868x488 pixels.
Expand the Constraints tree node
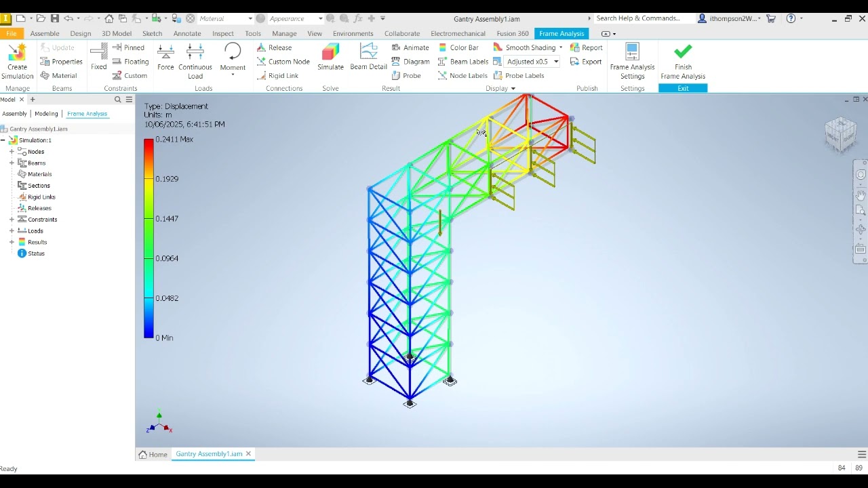(12, 220)
